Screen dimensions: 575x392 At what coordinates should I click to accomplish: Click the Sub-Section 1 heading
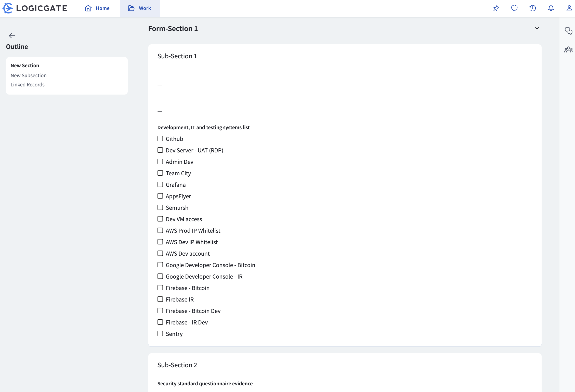pyautogui.click(x=177, y=56)
